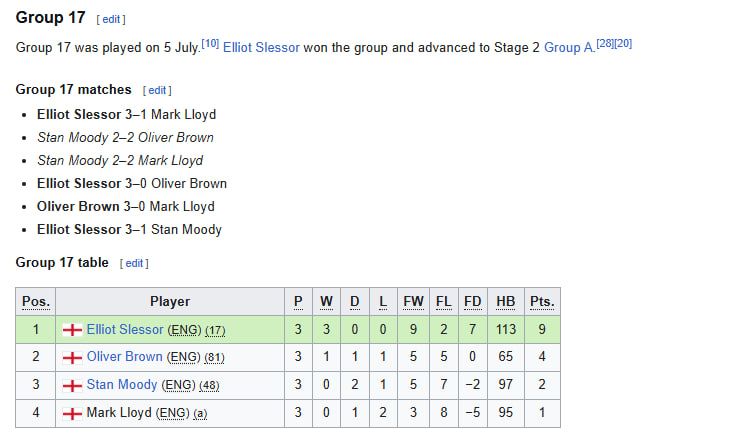
Task: Open Oliver Brown player page
Action: [124, 357]
